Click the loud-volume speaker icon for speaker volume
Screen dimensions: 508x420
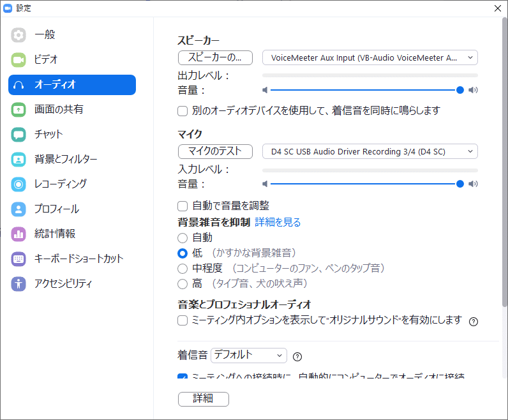pos(473,90)
